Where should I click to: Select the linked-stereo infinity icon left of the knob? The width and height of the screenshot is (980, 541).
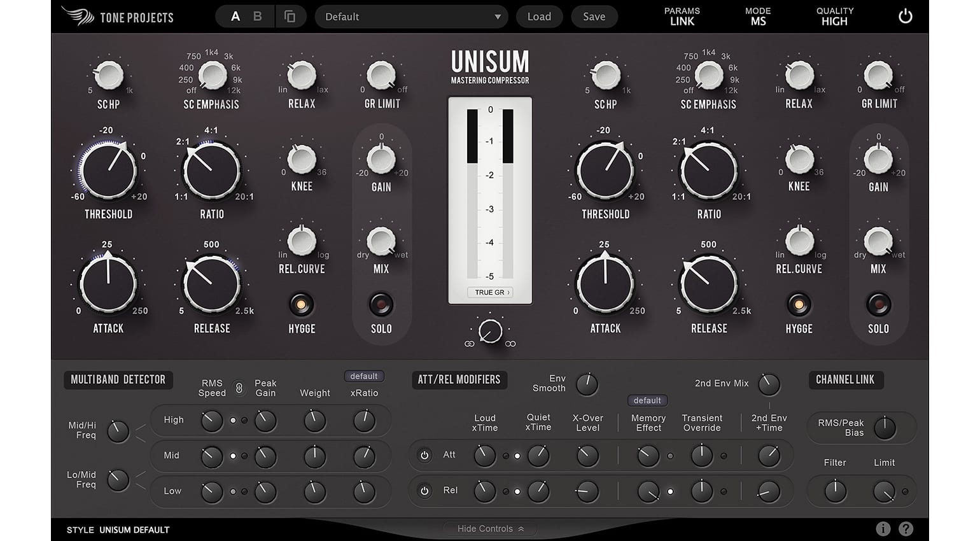click(469, 344)
